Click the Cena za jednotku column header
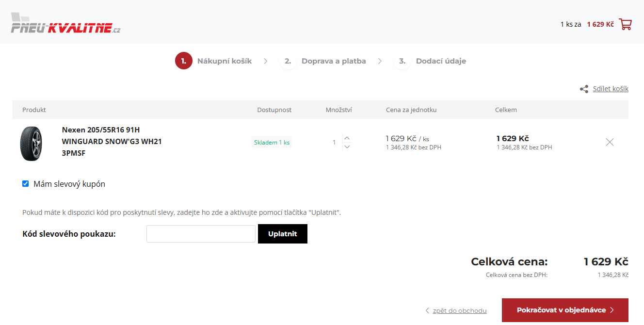The height and width of the screenshot is (325, 644). pos(411,110)
